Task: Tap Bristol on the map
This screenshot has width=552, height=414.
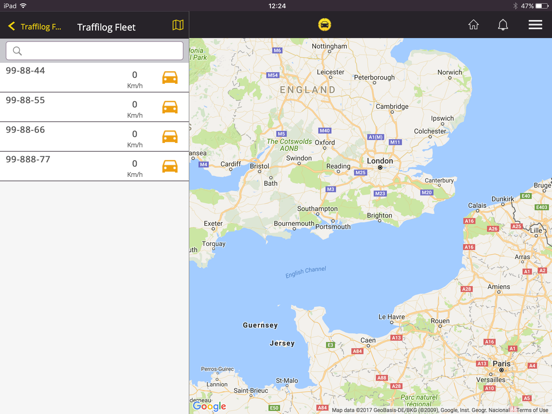Action: [x=259, y=166]
